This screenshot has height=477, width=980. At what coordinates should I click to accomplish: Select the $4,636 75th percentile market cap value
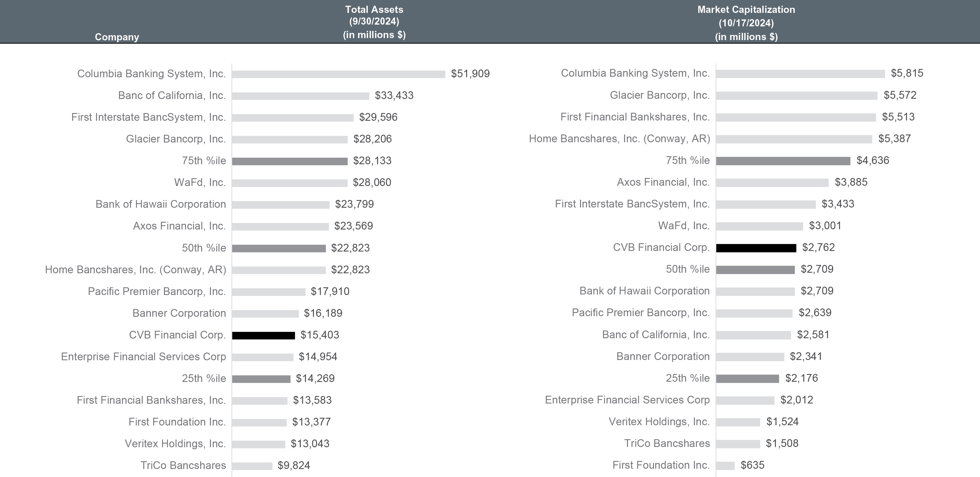[873, 160]
